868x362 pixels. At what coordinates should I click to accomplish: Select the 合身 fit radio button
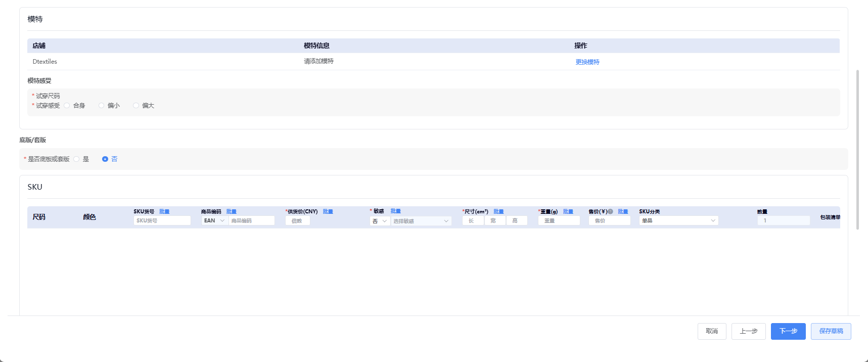click(67, 106)
